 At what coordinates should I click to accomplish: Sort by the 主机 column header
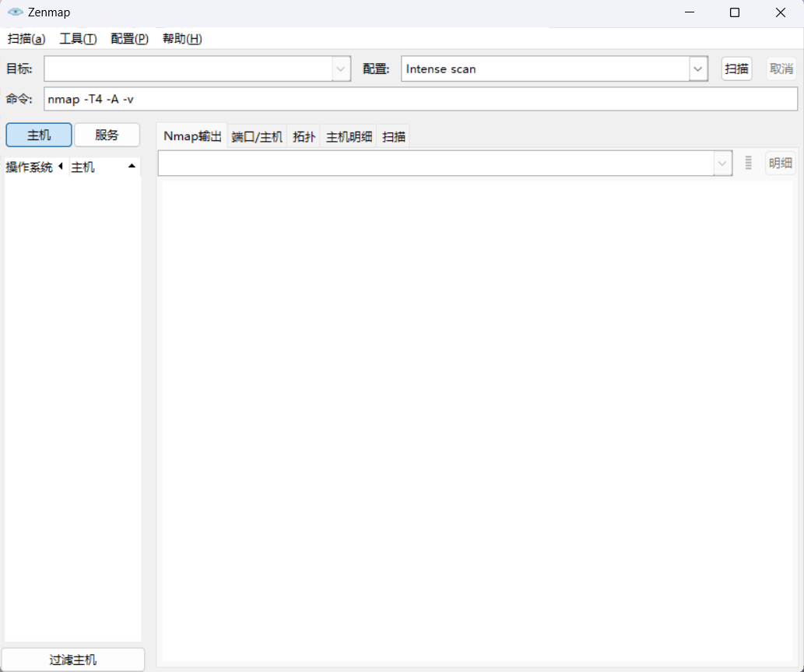[104, 167]
